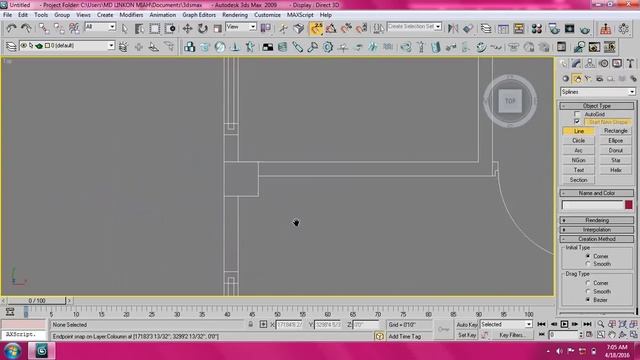The width and height of the screenshot is (640, 360).
Task: Open the Graph Editors menu
Action: click(199, 15)
